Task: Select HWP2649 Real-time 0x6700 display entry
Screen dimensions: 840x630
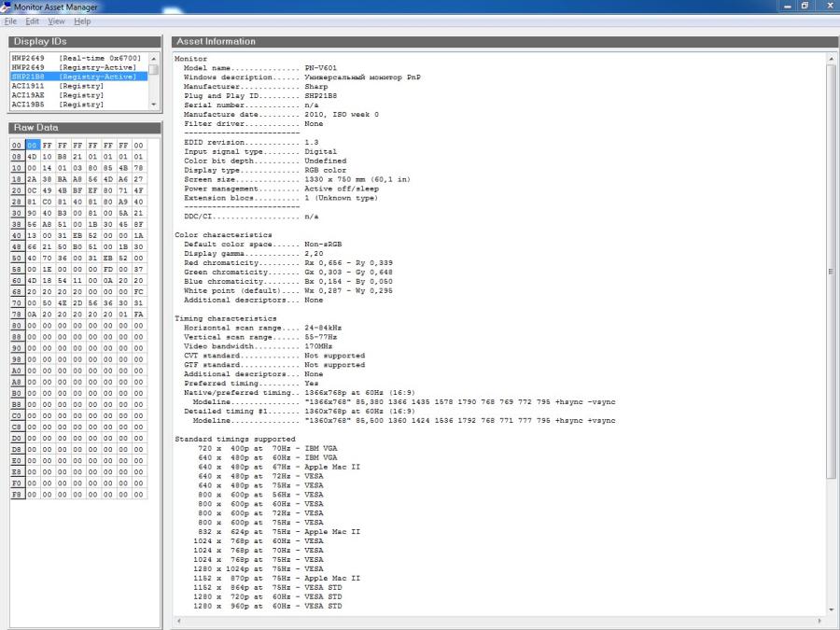Action: click(x=75, y=58)
